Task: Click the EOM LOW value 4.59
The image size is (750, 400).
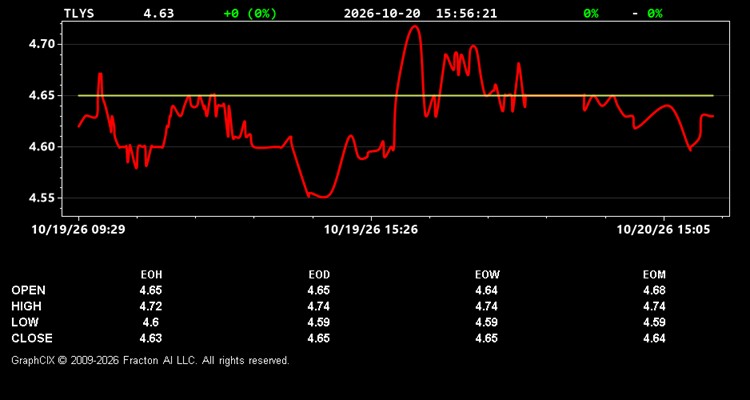Action: (654, 322)
